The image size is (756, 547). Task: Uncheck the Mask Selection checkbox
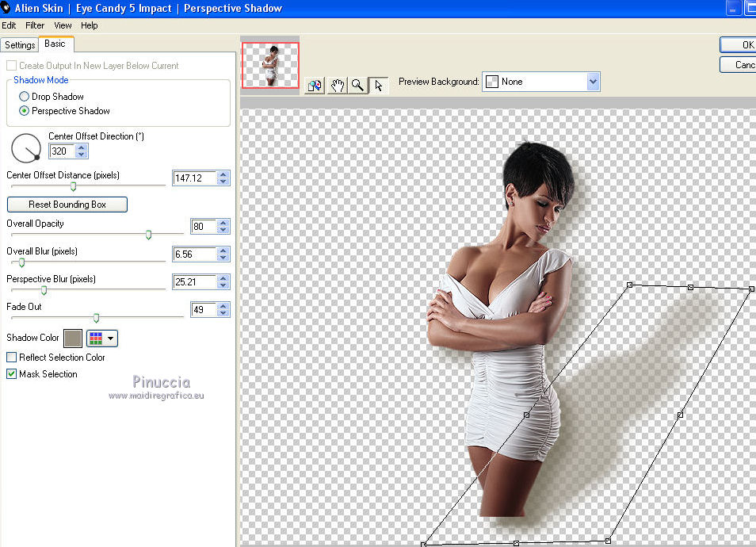coord(12,374)
